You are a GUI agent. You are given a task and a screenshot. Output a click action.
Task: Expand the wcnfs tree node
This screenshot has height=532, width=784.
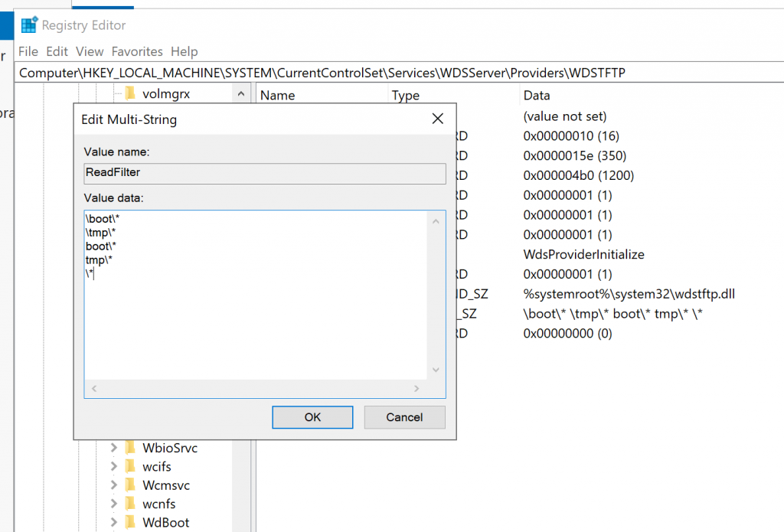click(x=113, y=504)
